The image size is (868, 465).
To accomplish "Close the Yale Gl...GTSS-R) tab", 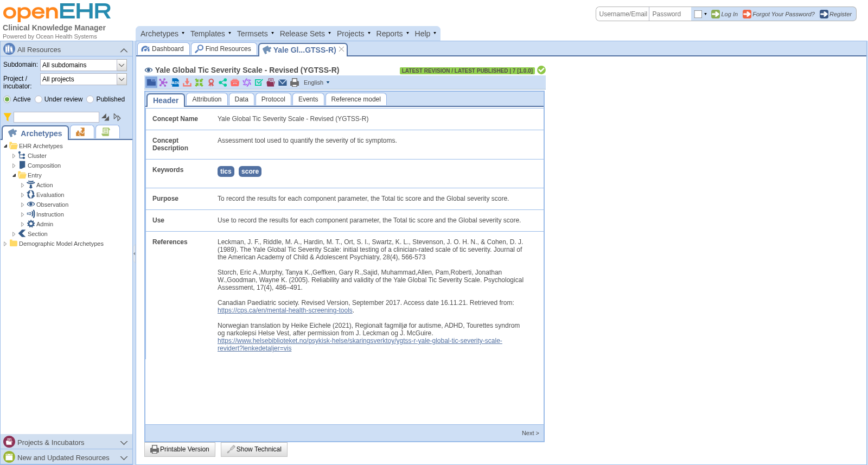I will click(342, 49).
